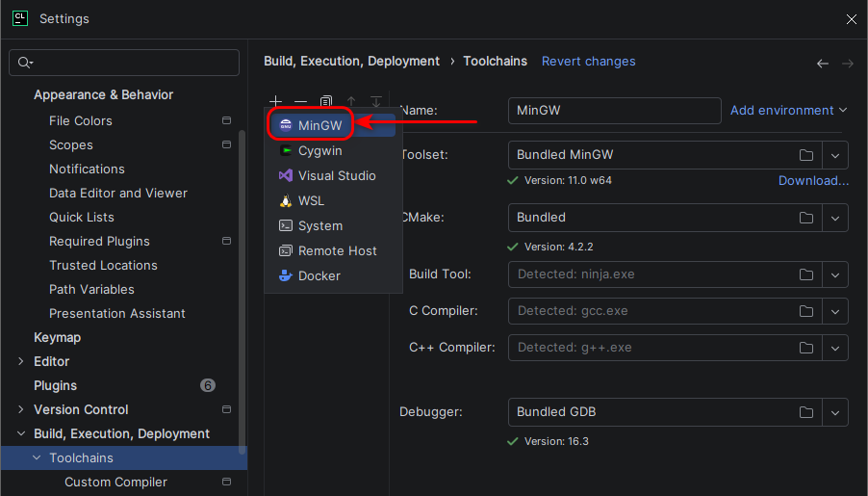Open Trusted Locations settings
This screenshot has height=496, width=868.
pyautogui.click(x=103, y=266)
